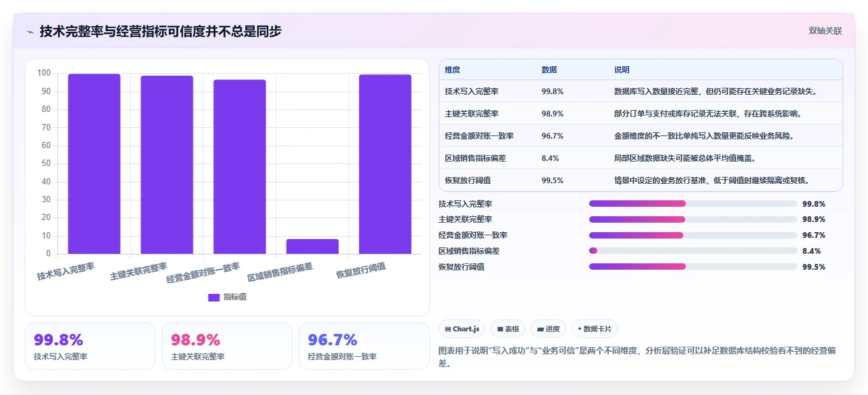Select the 表格 chip
The width and height of the screenshot is (868, 395).
[x=508, y=329]
